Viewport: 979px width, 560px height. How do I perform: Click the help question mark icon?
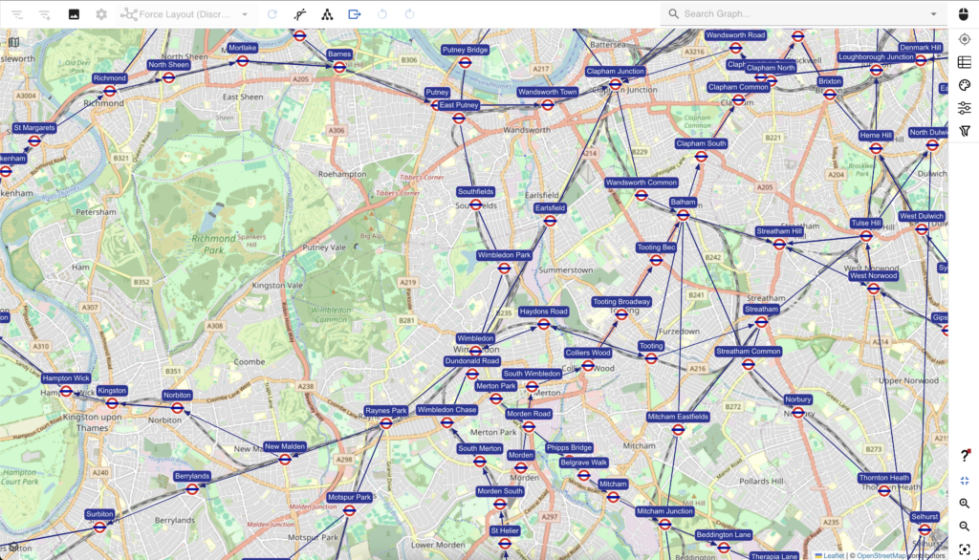pos(965,456)
